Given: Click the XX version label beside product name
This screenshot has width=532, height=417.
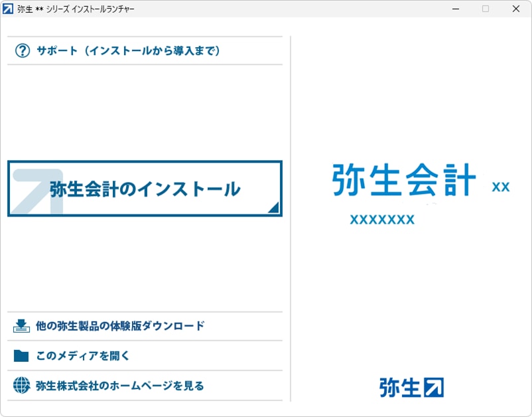Looking at the screenshot, I should pos(500,187).
